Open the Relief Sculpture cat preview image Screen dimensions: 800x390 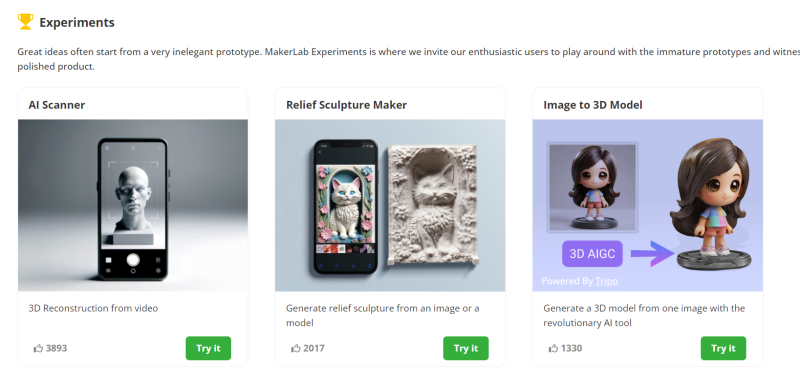[x=390, y=205]
